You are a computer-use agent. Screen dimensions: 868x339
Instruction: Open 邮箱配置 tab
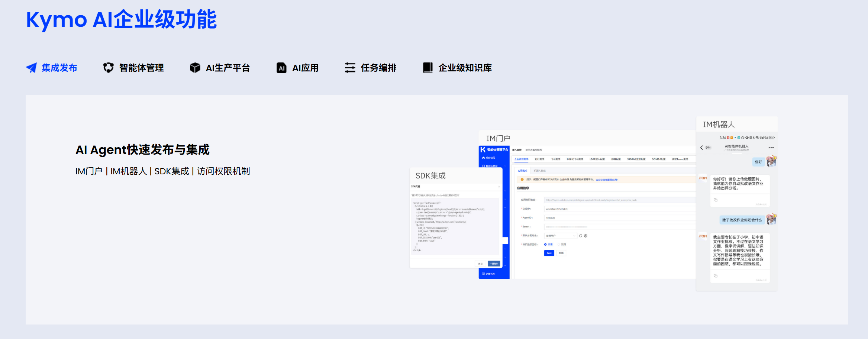(616, 159)
